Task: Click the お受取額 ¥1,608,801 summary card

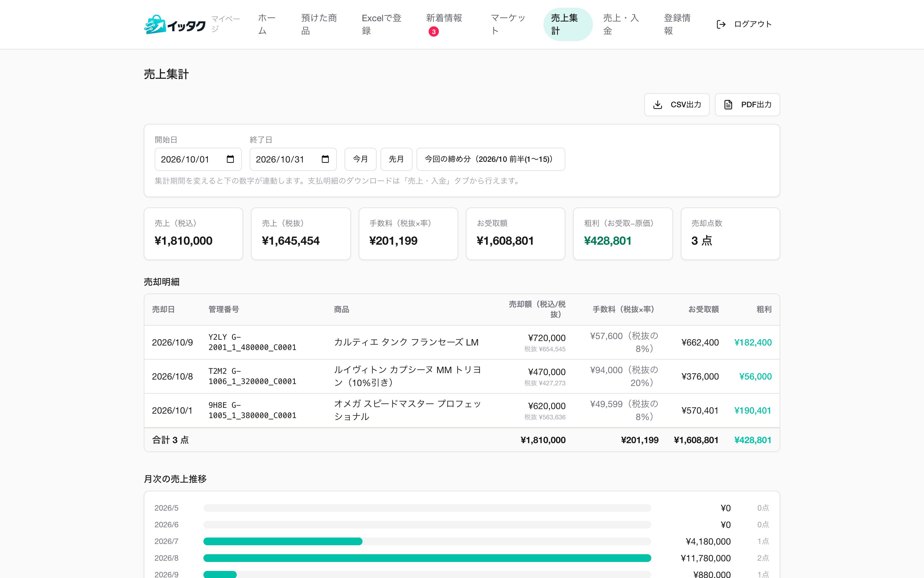Action: coord(516,233)
